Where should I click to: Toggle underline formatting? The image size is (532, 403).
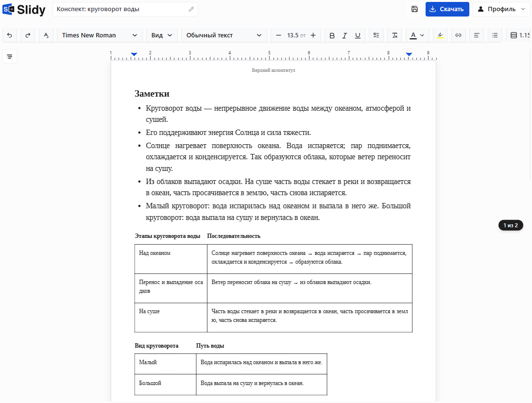click(x=358, y=35)
